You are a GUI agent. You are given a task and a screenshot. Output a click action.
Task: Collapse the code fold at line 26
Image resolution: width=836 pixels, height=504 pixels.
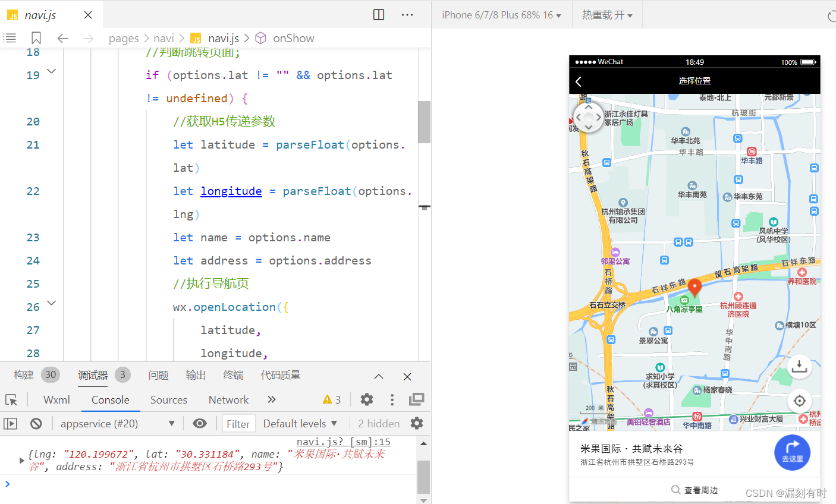(x=52, y=303)
